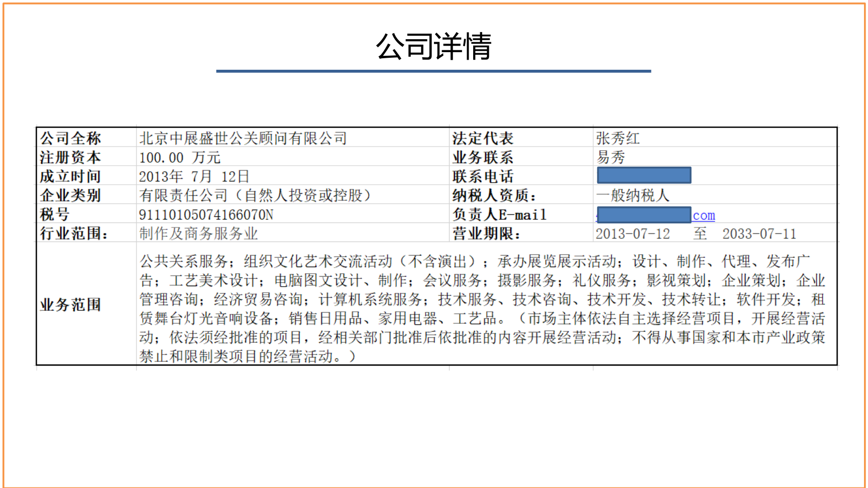Select the 法定代表 label cell
The width and height of the screenshot is (868, 488).
(x=483, y=138)
